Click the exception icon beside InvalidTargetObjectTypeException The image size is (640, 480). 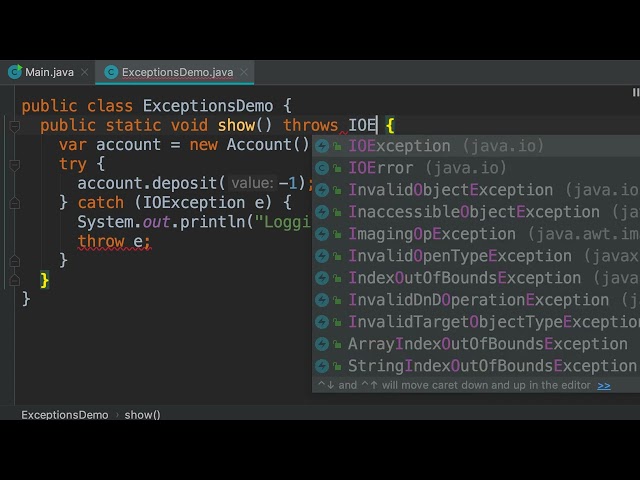point(322,322)
